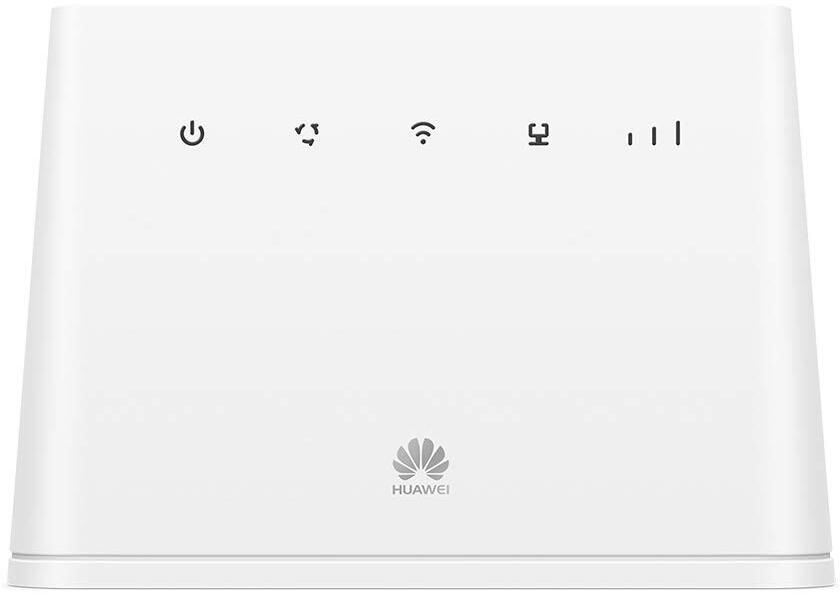Click bottom arrow of network mode icon
The image size is (840, 594).
click(309, 142)
